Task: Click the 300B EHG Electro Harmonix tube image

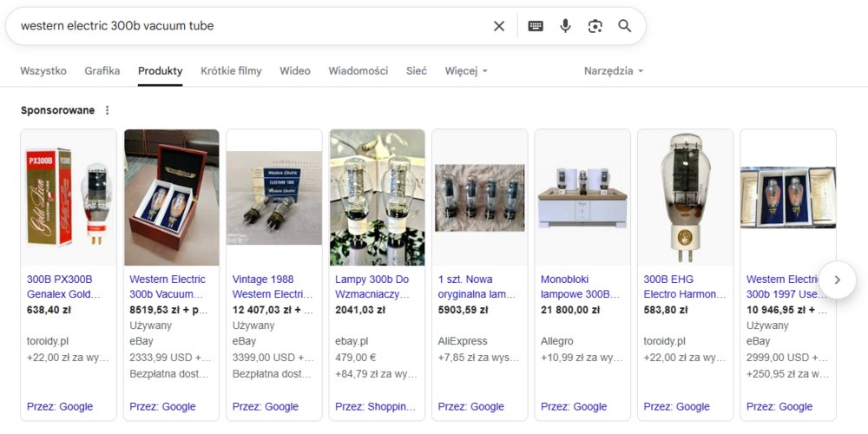Action: (685, 197)
